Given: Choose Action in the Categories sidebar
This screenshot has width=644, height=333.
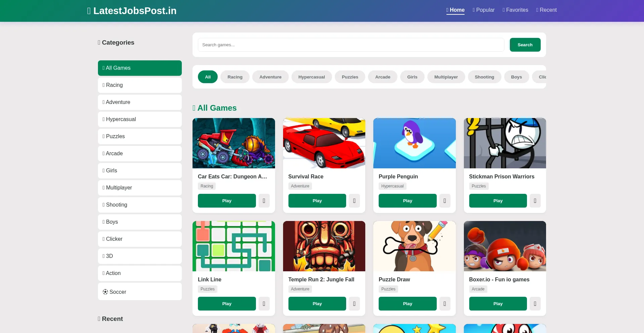Looking at the screenshot, I should click(140, 273).
